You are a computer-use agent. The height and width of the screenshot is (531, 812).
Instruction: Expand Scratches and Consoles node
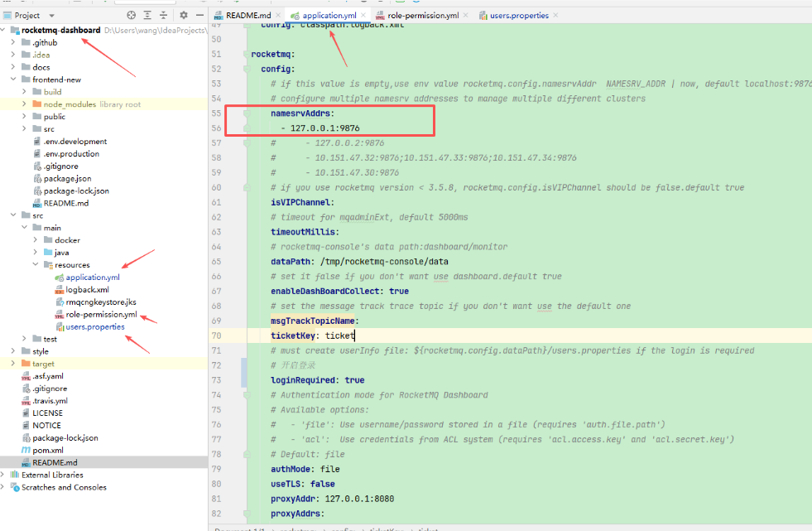point(2,487)
